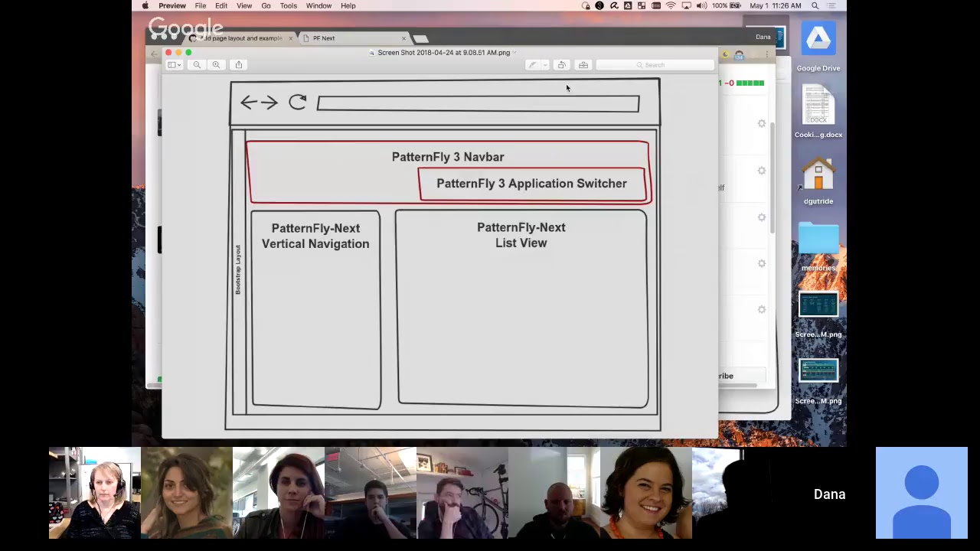Select the dgutride home folder shortcut
The width and height of the screenshot is (980, 551).
pyautogui.click(x=818, y=181)
